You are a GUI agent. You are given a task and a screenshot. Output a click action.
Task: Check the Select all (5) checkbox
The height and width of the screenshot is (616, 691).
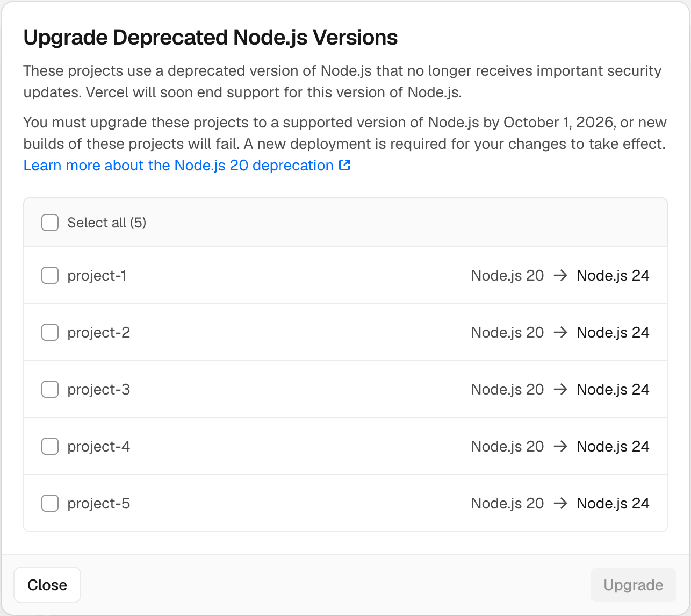pyautogui.click(x=50, y=223)
